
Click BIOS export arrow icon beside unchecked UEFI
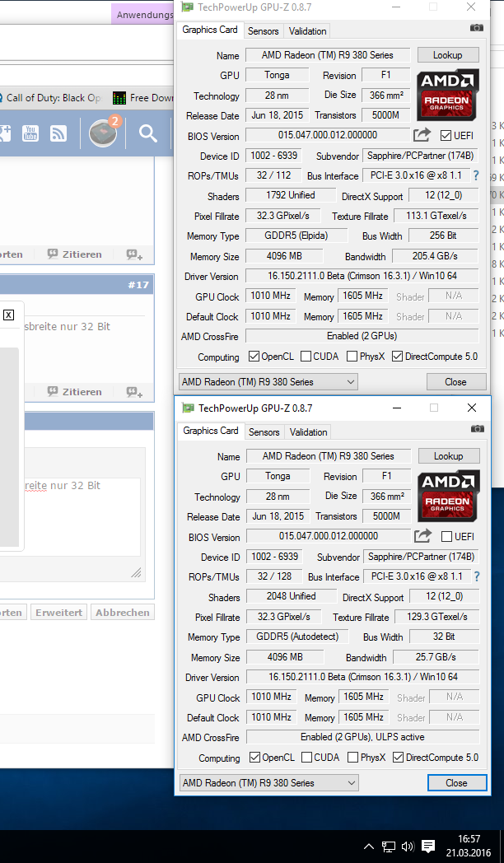pos(422,535)
